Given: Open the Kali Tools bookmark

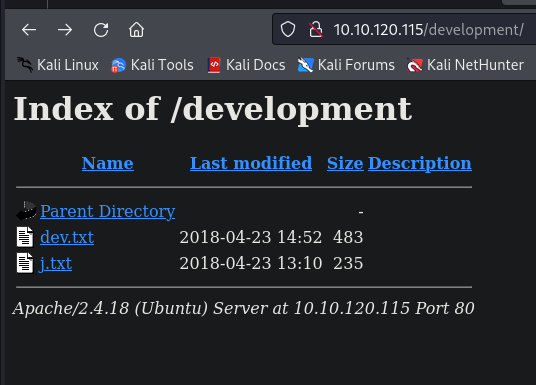Looking at the screenshot, I should (x=152, y=65).
